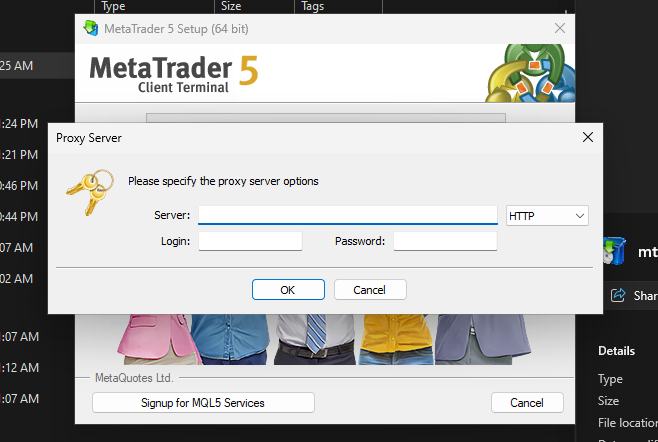Click the 'File location' label in details pane
This screenshot has height=442, width=658.
628,423
